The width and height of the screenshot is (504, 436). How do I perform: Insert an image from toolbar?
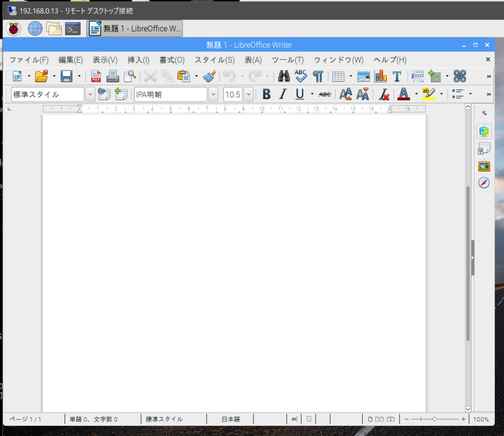(364, 76)
